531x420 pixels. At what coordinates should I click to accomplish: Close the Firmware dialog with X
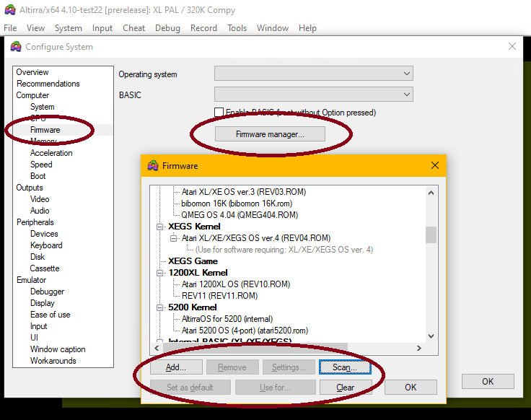(435, 165)
